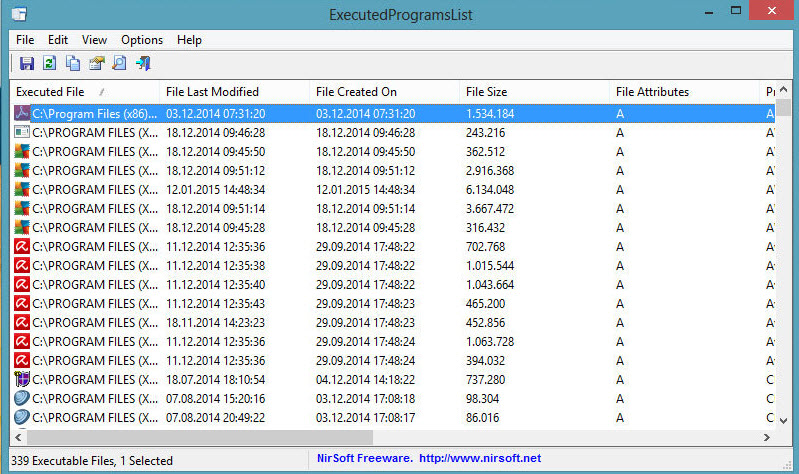Click the red file icon in the row sized 452.856
The image size is (799, 474).
point(22,323)
